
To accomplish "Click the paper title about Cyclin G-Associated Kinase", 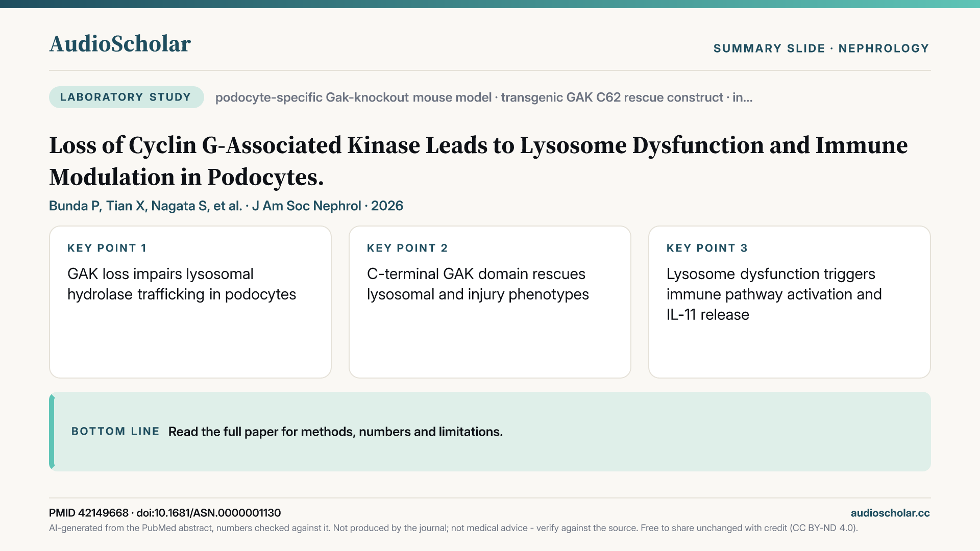I will coord(478,161).
